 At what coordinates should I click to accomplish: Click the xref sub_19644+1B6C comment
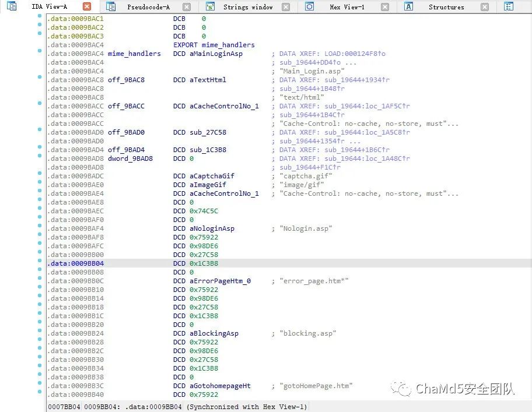[357, 150]
